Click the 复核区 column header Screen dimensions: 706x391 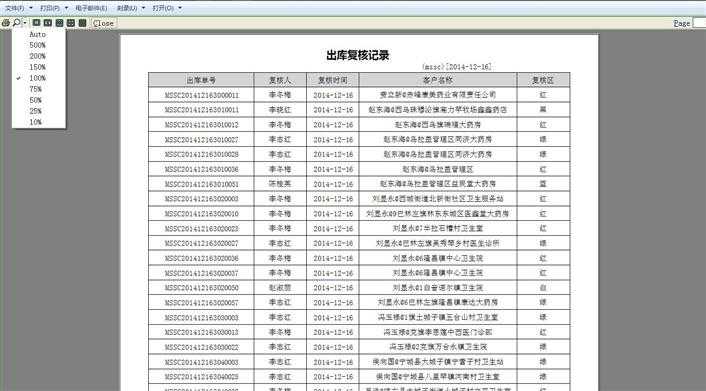click(543, 80)
